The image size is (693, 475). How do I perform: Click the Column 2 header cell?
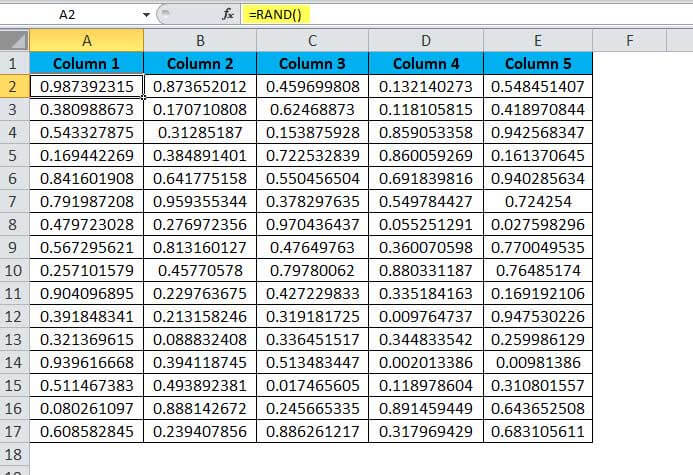pyautogui.click(x=200, y=64)
